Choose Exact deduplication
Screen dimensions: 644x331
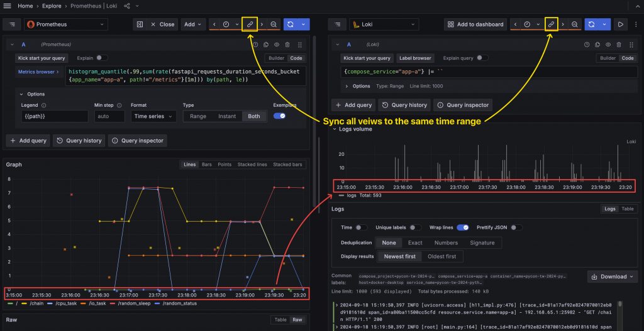point(415,243)
